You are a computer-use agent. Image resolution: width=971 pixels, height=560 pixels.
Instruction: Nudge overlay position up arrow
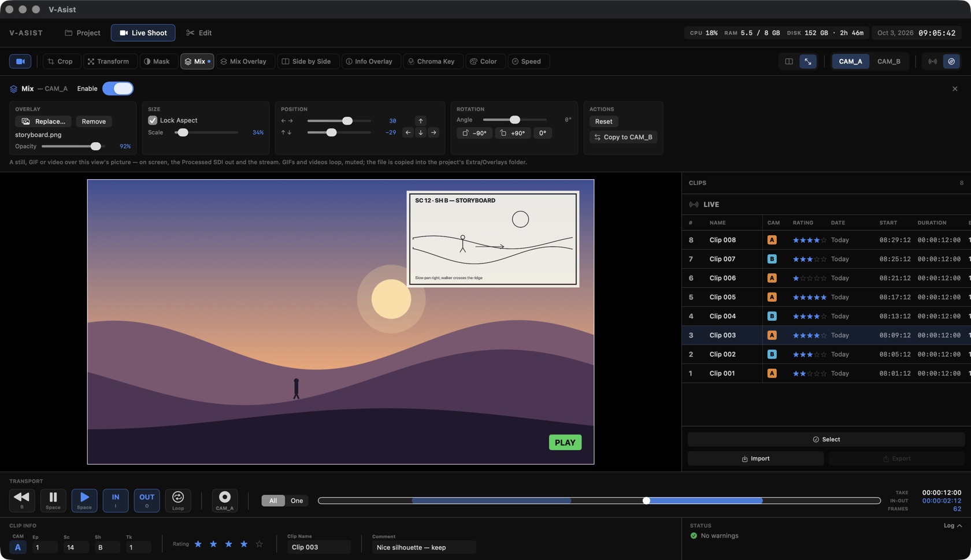421,121
